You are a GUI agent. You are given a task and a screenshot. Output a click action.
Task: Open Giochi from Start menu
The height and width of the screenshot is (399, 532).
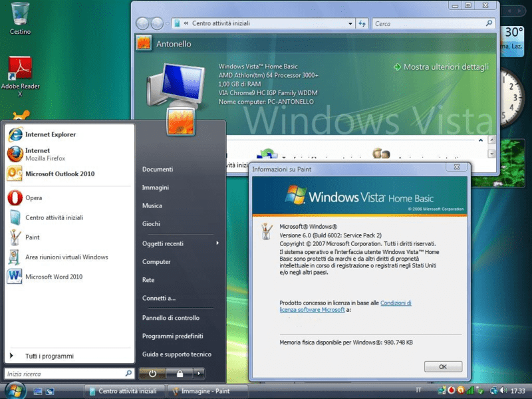click(151, 223)
